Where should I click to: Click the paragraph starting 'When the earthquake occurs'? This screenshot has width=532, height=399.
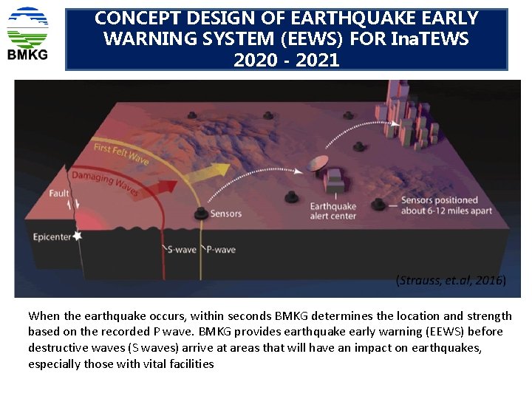click(x=270, y=340)
